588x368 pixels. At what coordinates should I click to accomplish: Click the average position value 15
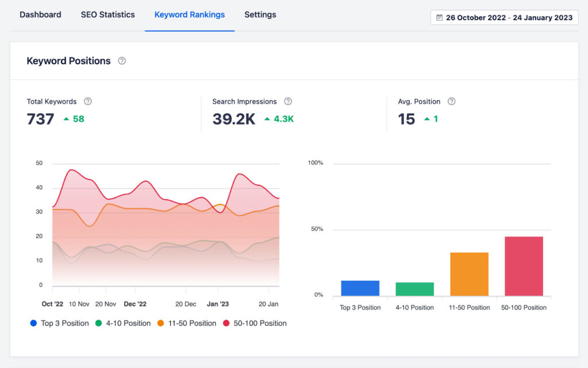point(407,119)
